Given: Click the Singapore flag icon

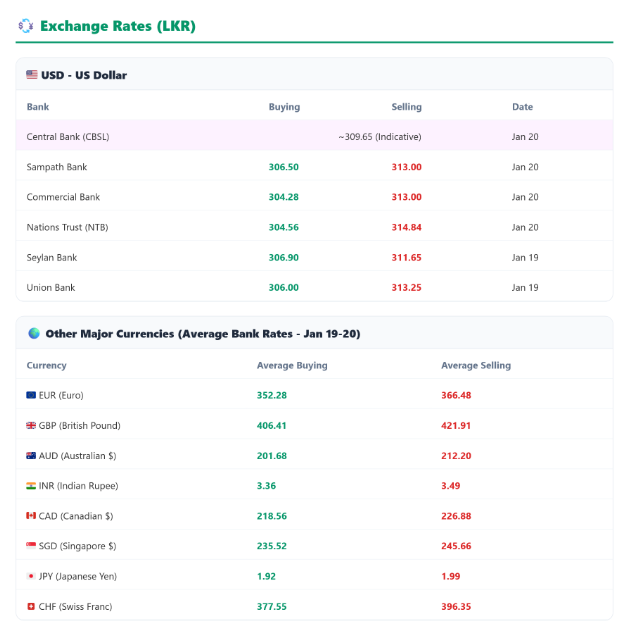Looking at the screenshot, I should pos(32,546).
